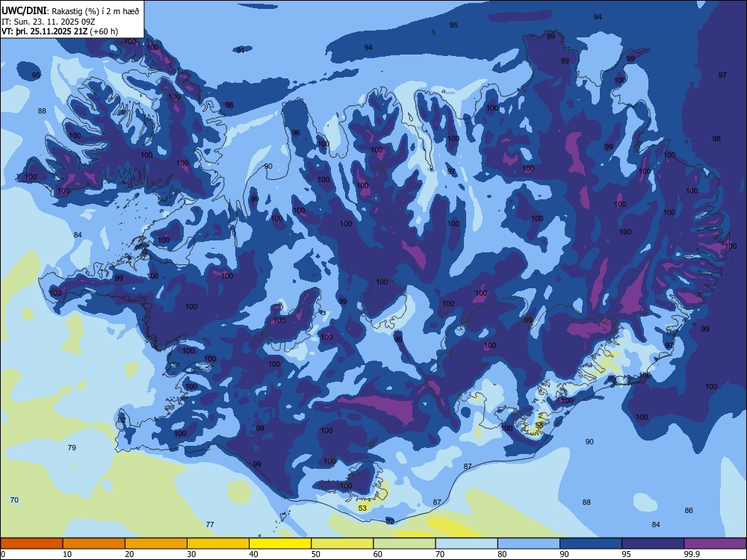This screenshot has height=560, width=747.
Task: Click the 30–40% golden legend swatch
Action: [x=218, y=544]
